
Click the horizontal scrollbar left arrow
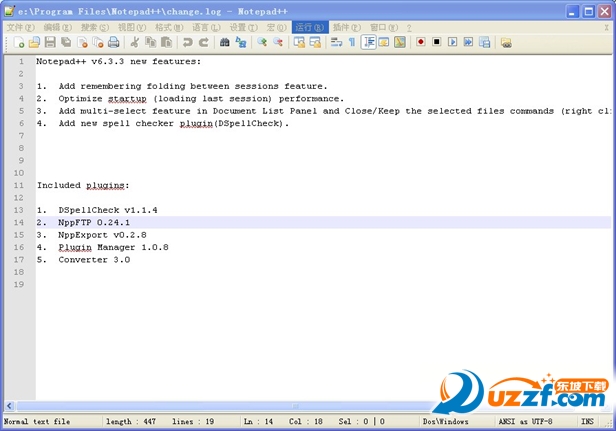(x=9, y=406)
